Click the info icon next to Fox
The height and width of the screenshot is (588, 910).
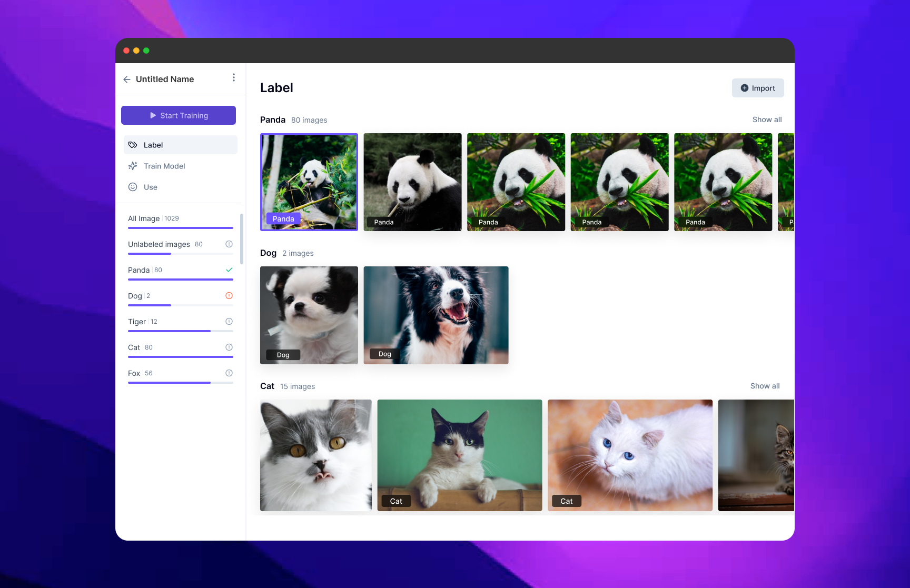(229, 373)
